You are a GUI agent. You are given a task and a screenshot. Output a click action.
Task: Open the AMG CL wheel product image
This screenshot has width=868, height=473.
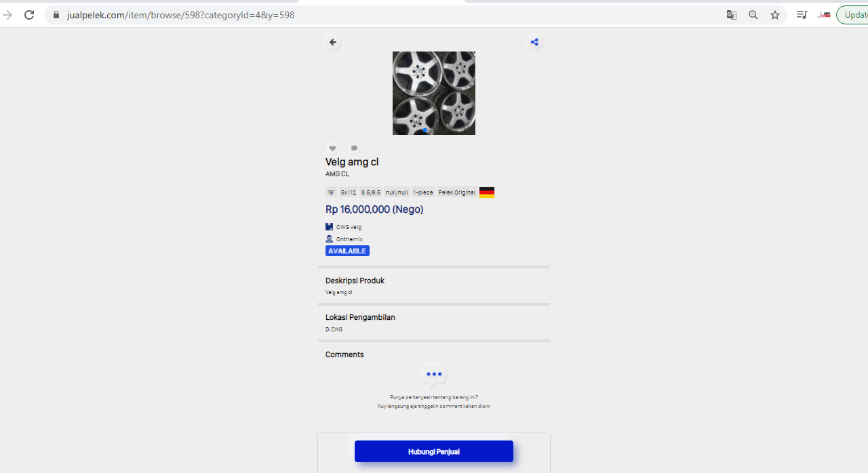[x=434, y=93]
